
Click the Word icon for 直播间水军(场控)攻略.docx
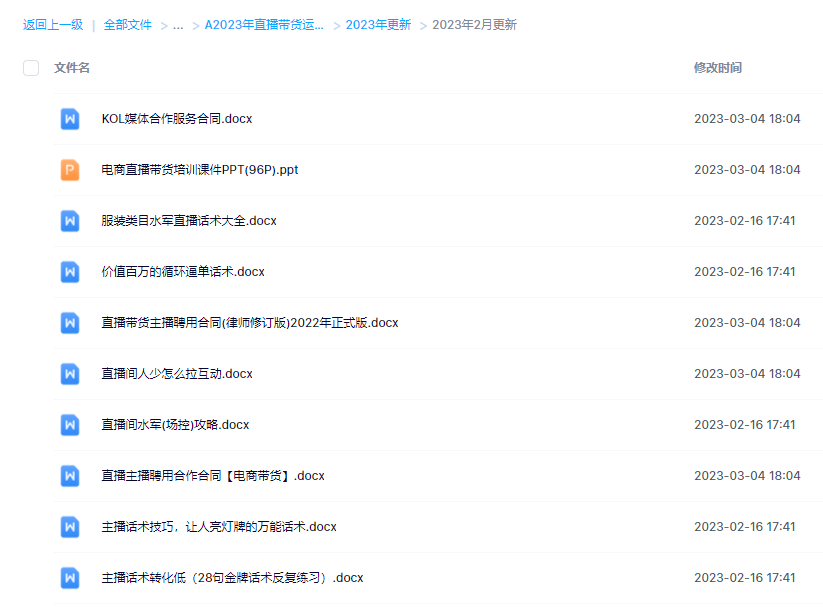(70, 424)
